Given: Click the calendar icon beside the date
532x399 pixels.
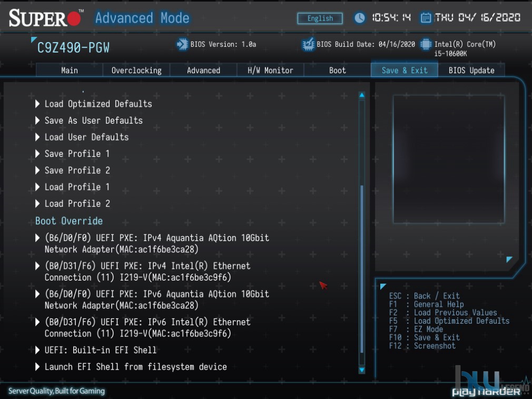Looking at the screenshot, I should pos(426,17).
